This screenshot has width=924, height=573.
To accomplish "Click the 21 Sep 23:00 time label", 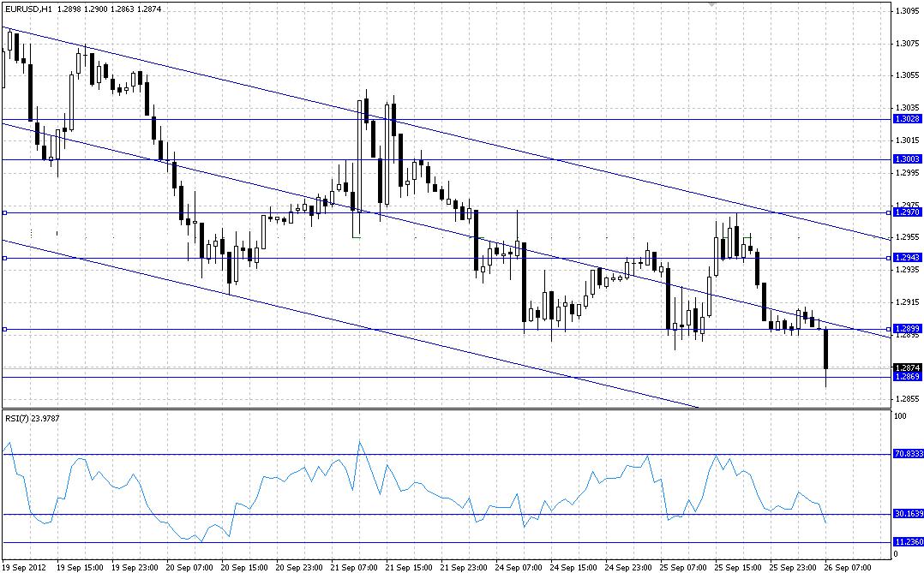I will (x=464, y=567).
